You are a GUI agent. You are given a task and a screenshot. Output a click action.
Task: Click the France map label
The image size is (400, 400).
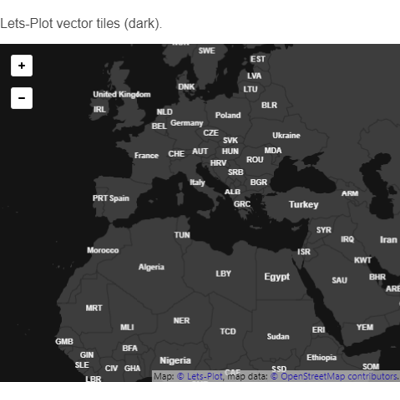146,155
